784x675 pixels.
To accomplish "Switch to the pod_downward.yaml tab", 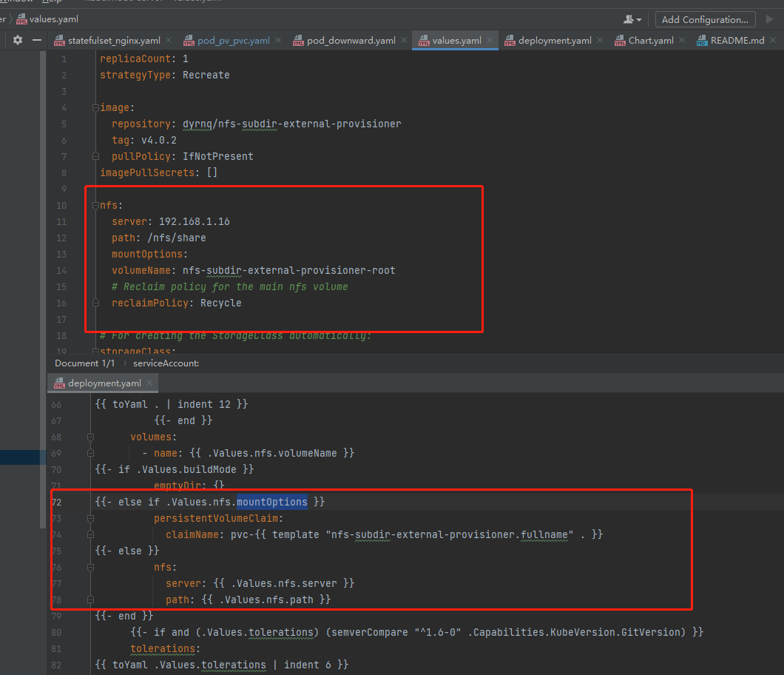I will [351, 40].
